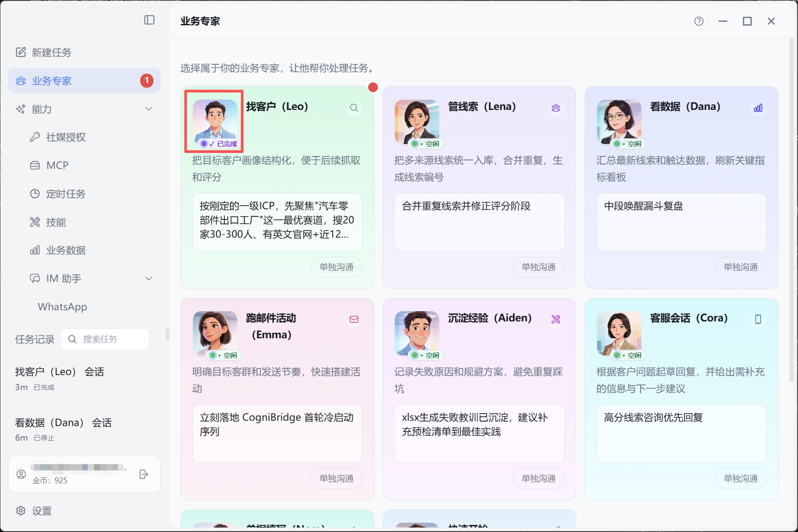Screen dimensions: 798x532
Task: Open help via question mark icon
Action: (699, 21)
